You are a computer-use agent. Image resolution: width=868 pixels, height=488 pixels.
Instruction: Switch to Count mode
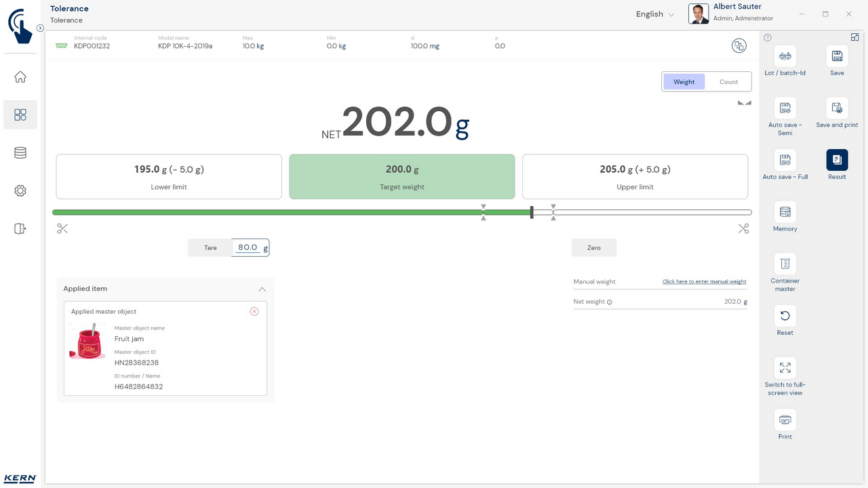pos(728,82)
